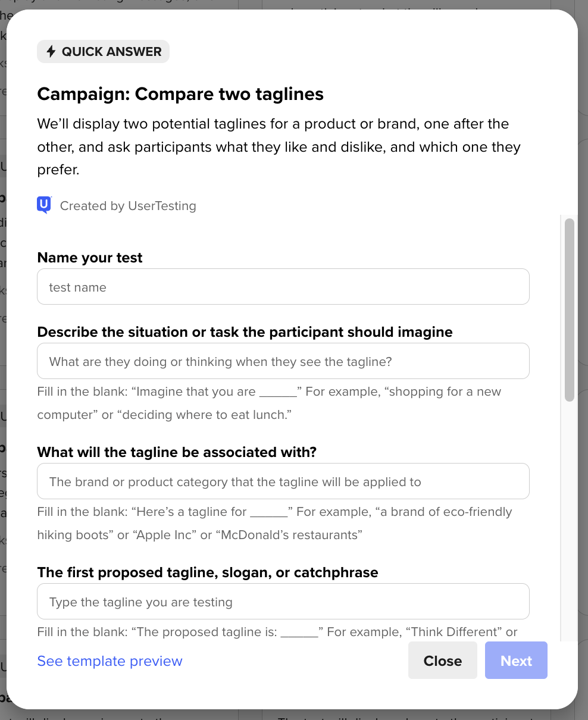This screenshot has width=588, height=720.
Task: Click the 'Campaign: Compare two taglines' heading
Action: pyautogui.click(x=180, y=94)
